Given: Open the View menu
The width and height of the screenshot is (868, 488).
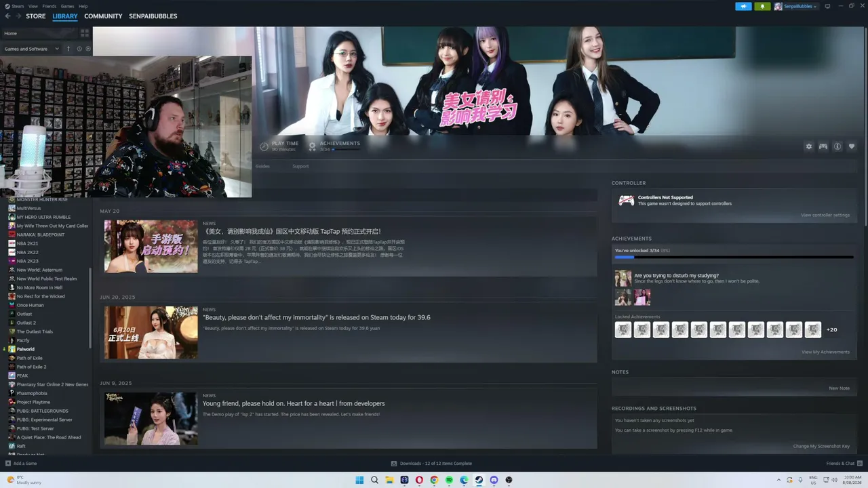Looking at the screenshot, I should click(33, 6).
